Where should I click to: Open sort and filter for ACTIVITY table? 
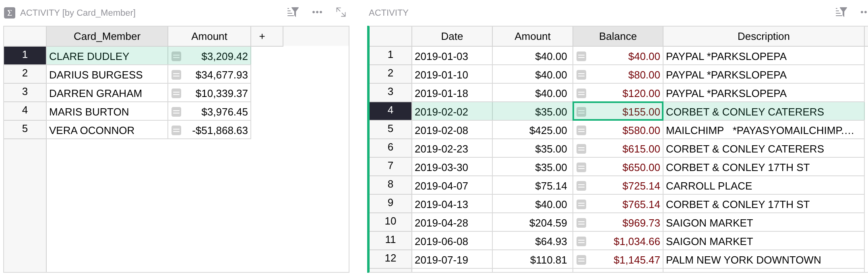click(x=841, y=12)
